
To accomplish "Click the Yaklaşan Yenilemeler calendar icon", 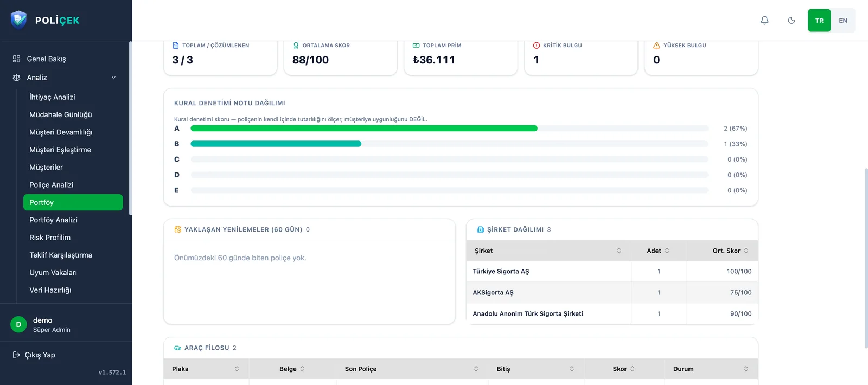I will 177,229.
